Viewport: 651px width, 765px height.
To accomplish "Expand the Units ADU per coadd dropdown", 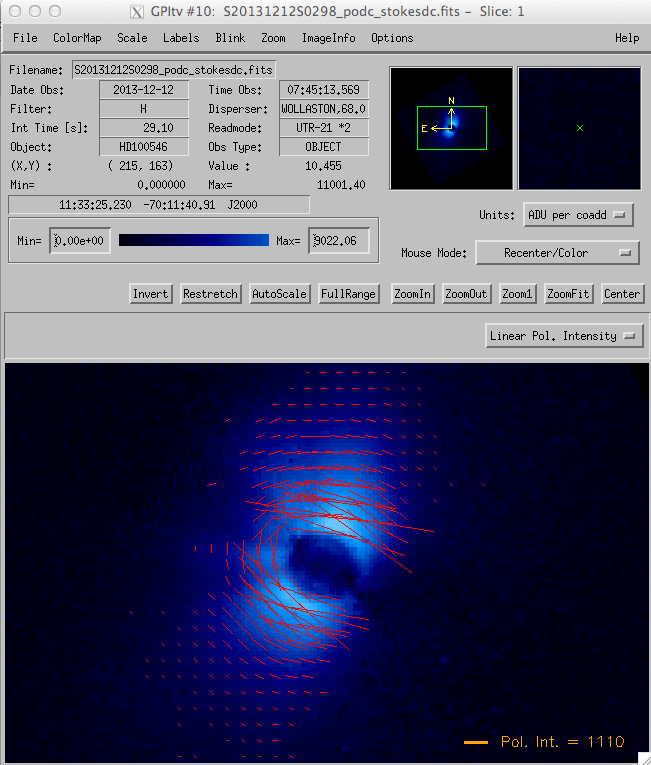I will click(x=579, y=215).
